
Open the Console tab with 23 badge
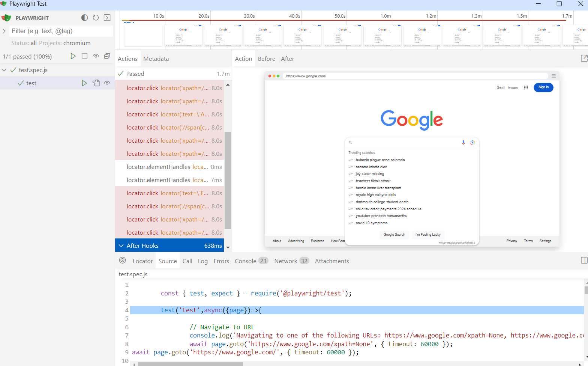251,261
